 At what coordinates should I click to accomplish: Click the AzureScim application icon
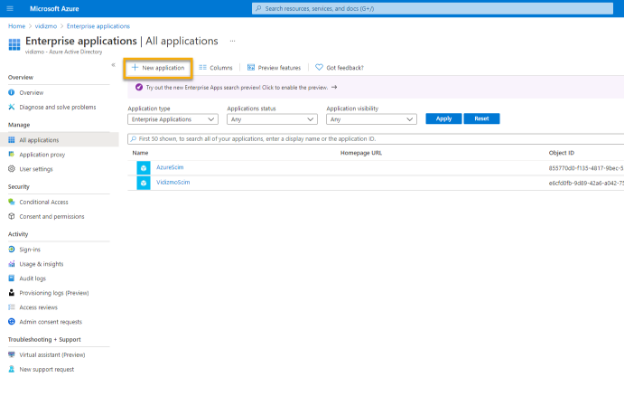tap(143, 167)
